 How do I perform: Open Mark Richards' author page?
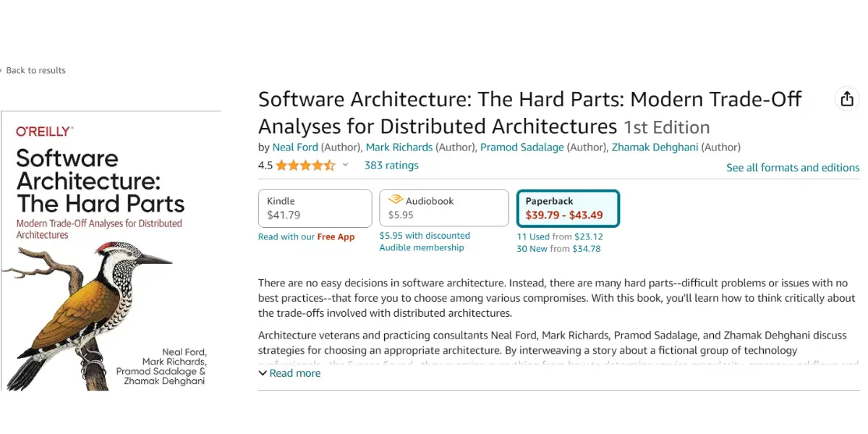click(x=399, y=147)
